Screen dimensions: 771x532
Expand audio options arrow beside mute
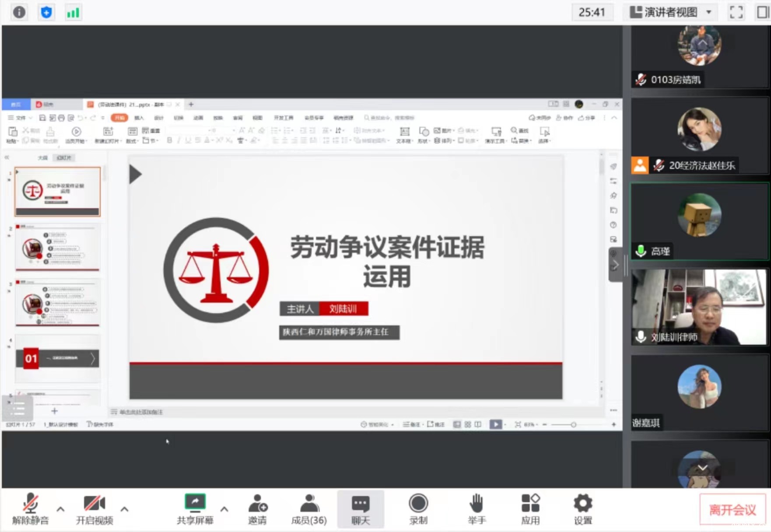pyautogui.click(x=60, y=509)
